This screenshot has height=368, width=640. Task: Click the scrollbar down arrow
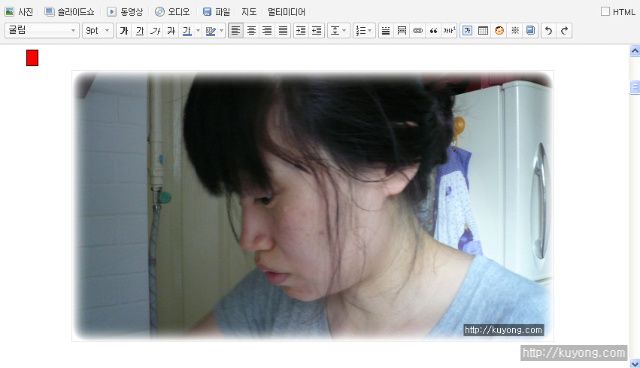tap(635, 363)
